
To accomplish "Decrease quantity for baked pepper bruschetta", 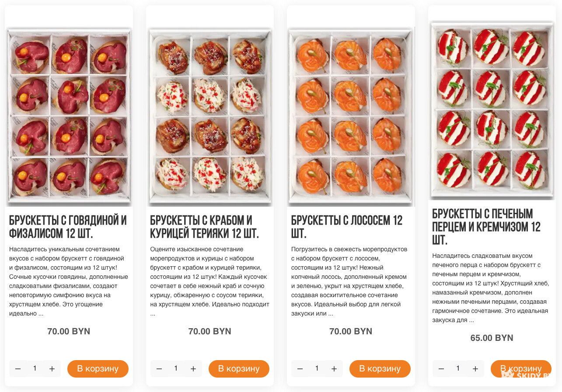I will (x=441, y=369).
